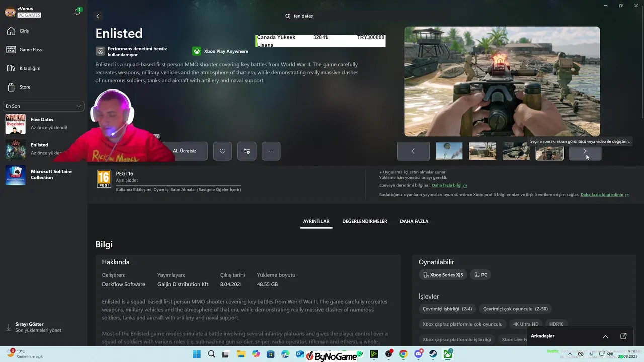
Task: Open Discord from taskbar
Action: click(418, 354)
